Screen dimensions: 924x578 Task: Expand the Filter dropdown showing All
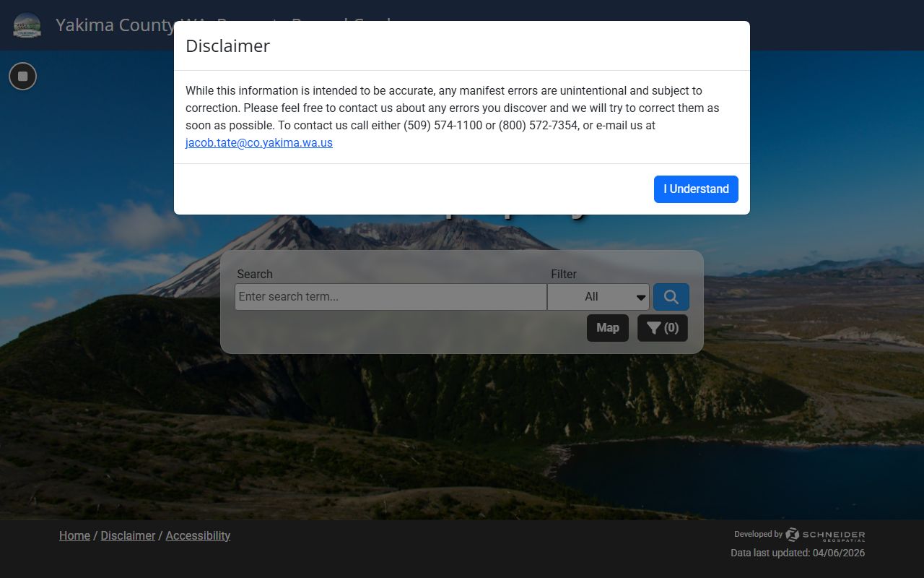[x=598, y=297]
